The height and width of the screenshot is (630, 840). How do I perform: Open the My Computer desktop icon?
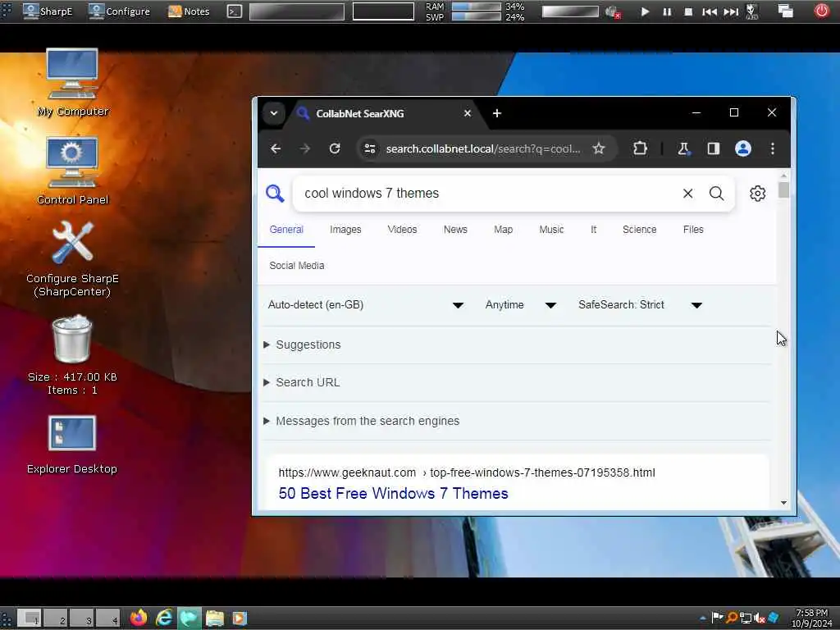[72, 82]
